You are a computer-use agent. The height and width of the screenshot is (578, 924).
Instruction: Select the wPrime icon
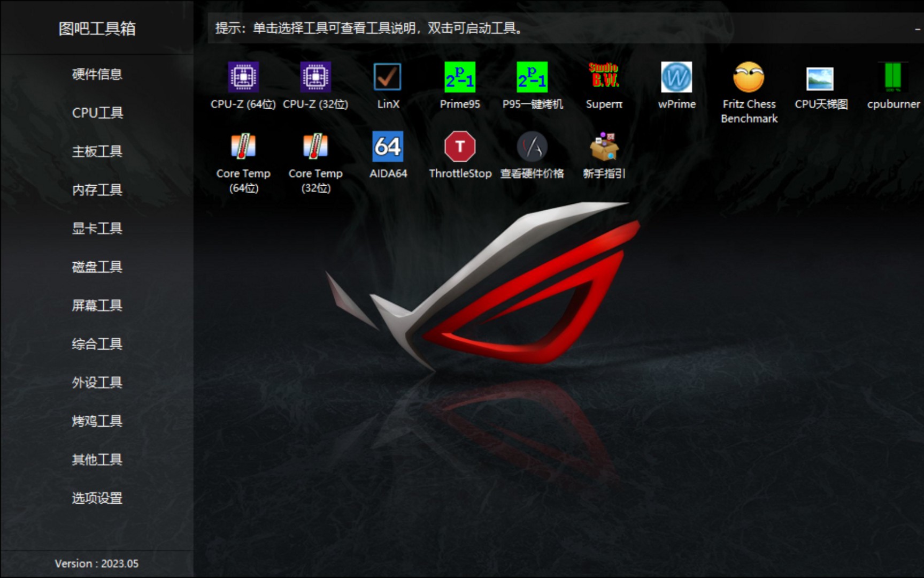pyautogui.click(x=676, y=77)
